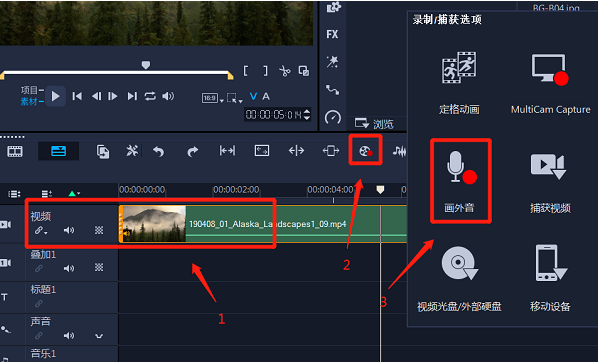The height and width of the screenshot is (362, 598).
Task: Open the Sound Mixer waveform icon
Action: [x=399, y=151]
